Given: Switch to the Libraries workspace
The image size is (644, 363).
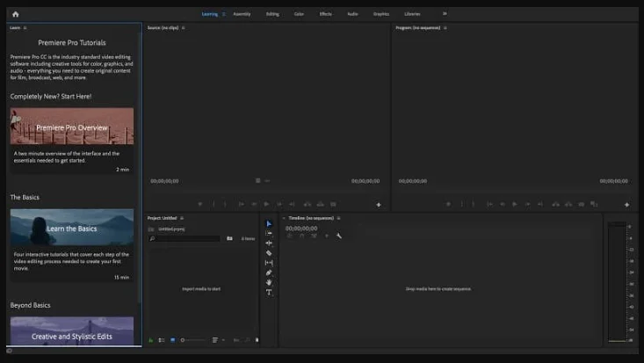Looking at the screenshot, I should [x=412, y=14].
